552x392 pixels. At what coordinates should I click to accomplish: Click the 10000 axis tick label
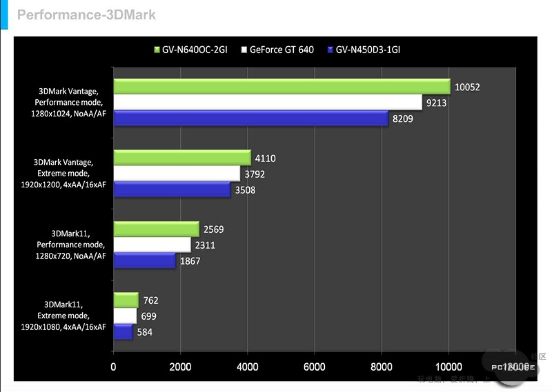pyautogui.click(x=449, y=367)
